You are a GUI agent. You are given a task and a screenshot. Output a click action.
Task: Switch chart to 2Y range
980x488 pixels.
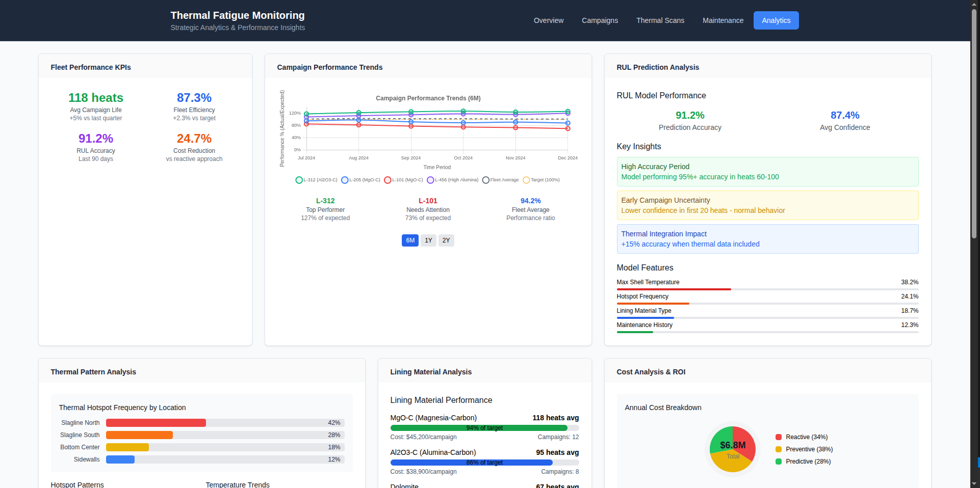tap(446, 240)
